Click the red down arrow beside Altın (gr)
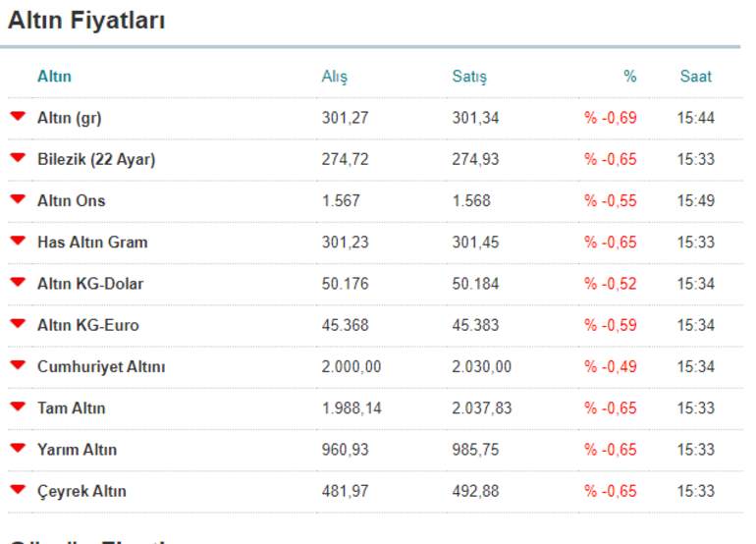The image size is (756, 544). click(x=18, y=116)
